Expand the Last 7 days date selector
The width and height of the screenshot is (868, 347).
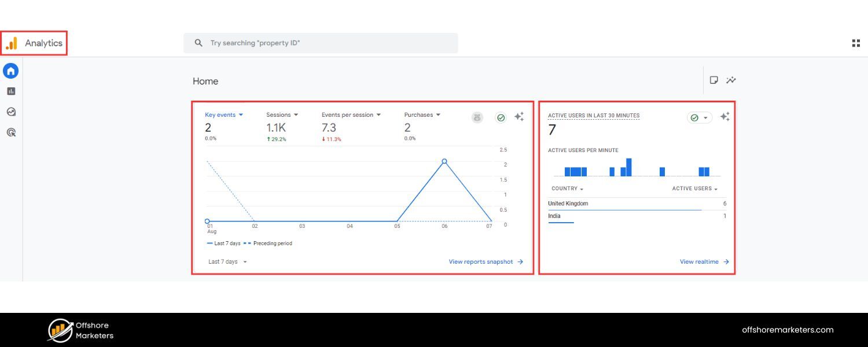tap(227, 261)
